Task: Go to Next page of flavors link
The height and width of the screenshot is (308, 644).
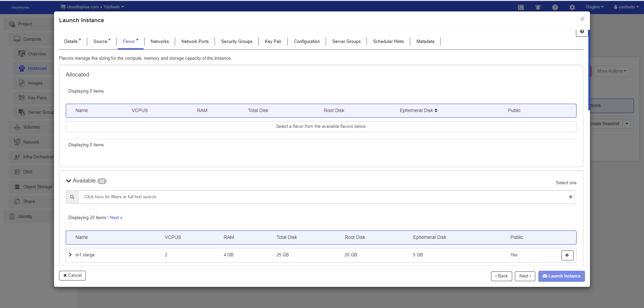Action: [x=116, y=218]
